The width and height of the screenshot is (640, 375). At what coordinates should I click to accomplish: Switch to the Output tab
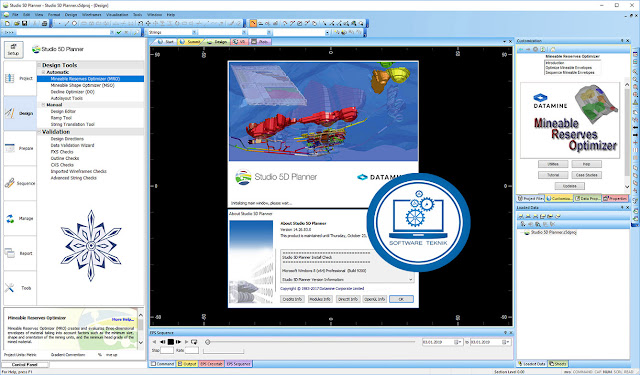[187, 364]
